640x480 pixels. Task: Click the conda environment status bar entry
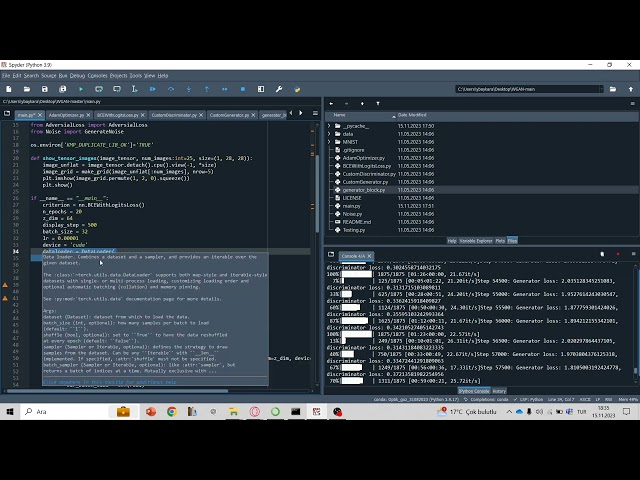[x=418, y=399]
